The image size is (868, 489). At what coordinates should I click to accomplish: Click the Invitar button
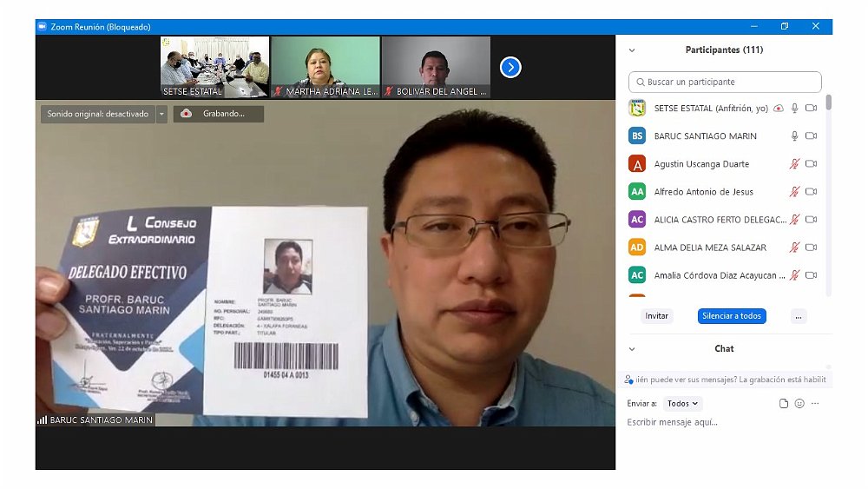[x=657, y=316]
